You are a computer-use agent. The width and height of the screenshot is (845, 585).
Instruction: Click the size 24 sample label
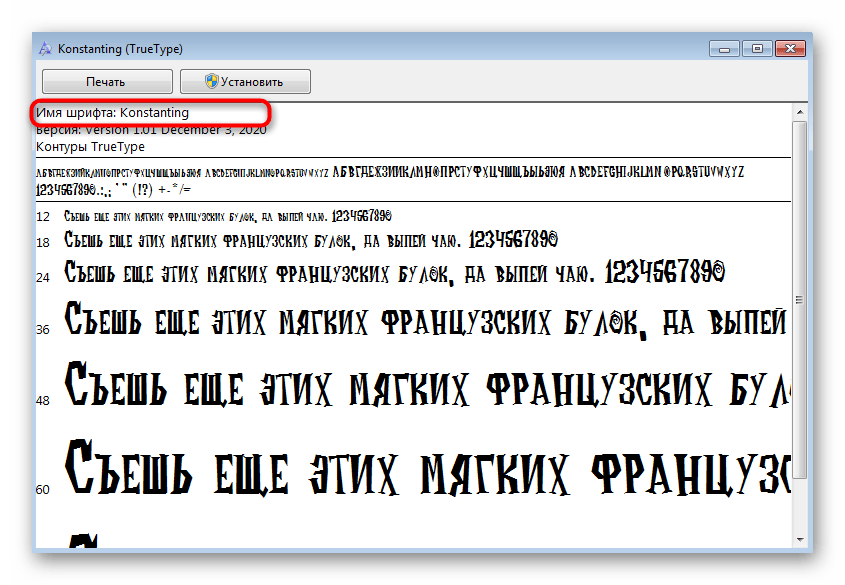(x=43, y=277)
